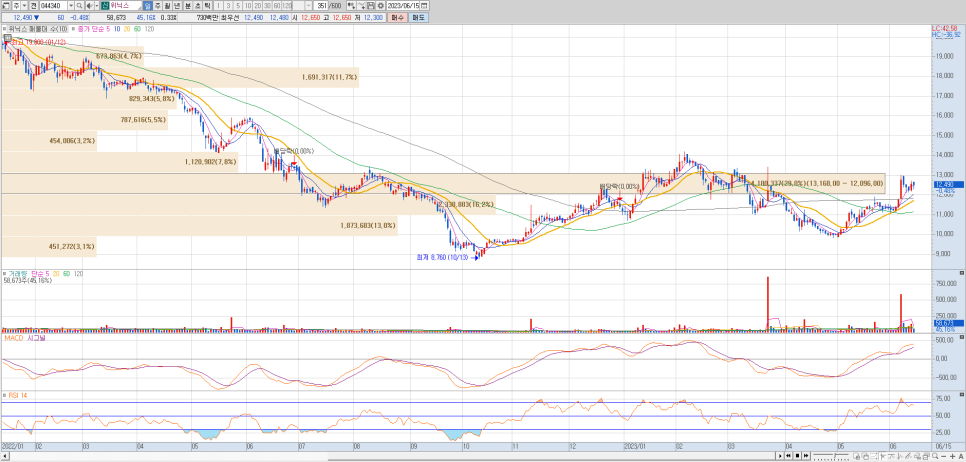
Task: Set interval to 30
Action: (x=267, y=6)
